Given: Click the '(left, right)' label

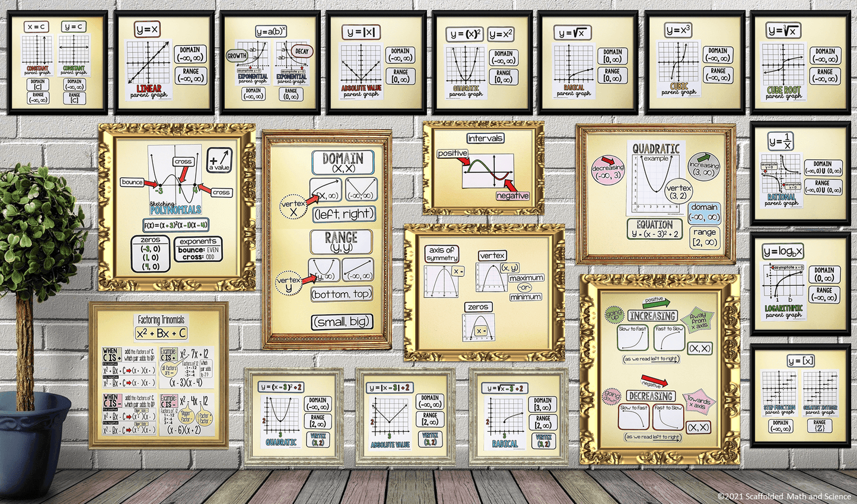Looking at the screenshot, I should (x=345, y=214).
